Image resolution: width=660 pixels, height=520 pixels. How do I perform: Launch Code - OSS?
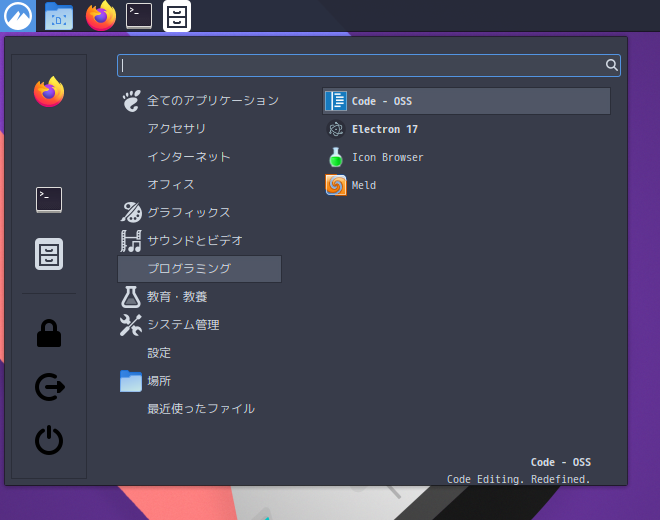(x=466, y=101)
